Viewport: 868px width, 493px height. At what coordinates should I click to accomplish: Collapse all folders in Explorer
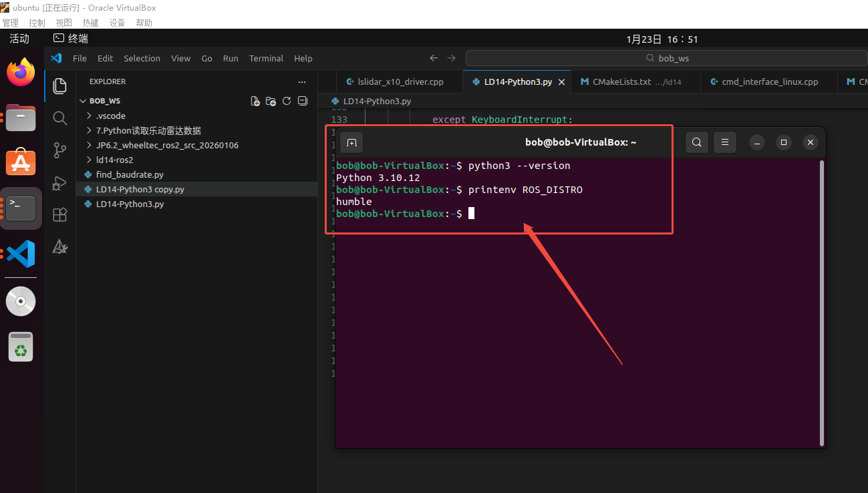point(303,102)
